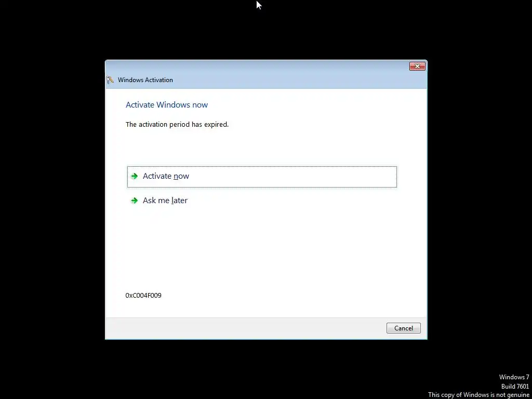
Task: Click the 'Build 7601' desktop text
Action: point(515,387)
